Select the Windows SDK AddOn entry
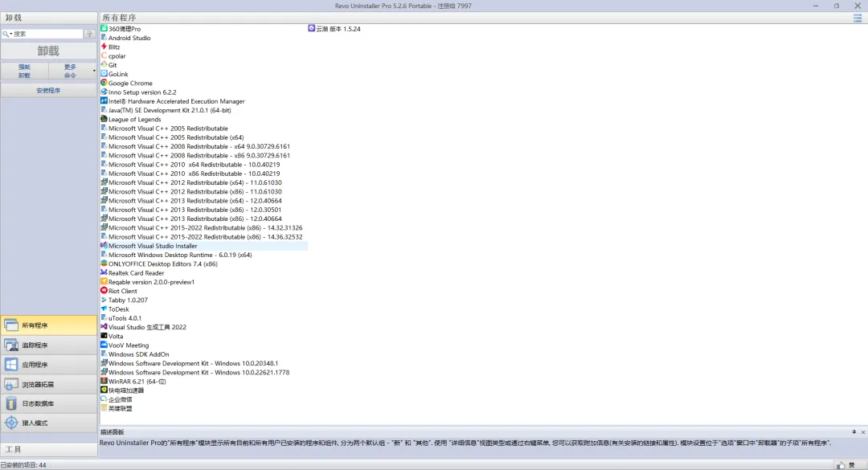Screen dimensions: 868x470 click(138, 354)
